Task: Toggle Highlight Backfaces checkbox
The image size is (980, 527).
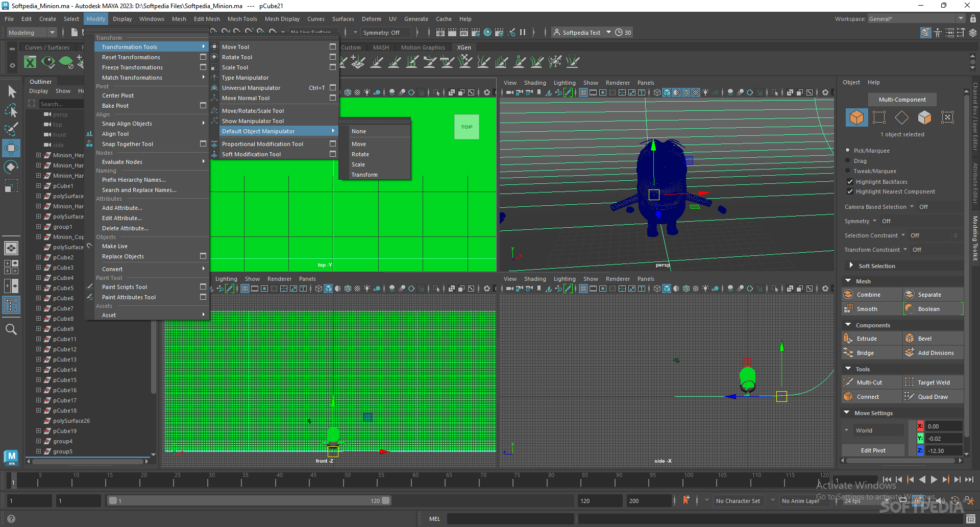Action: (850, 182)
